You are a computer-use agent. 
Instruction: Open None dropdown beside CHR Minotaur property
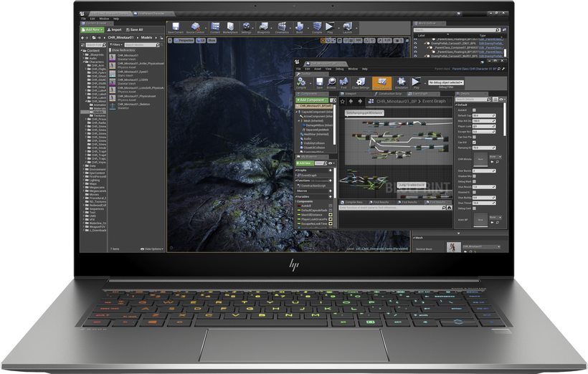click(495, 157)
